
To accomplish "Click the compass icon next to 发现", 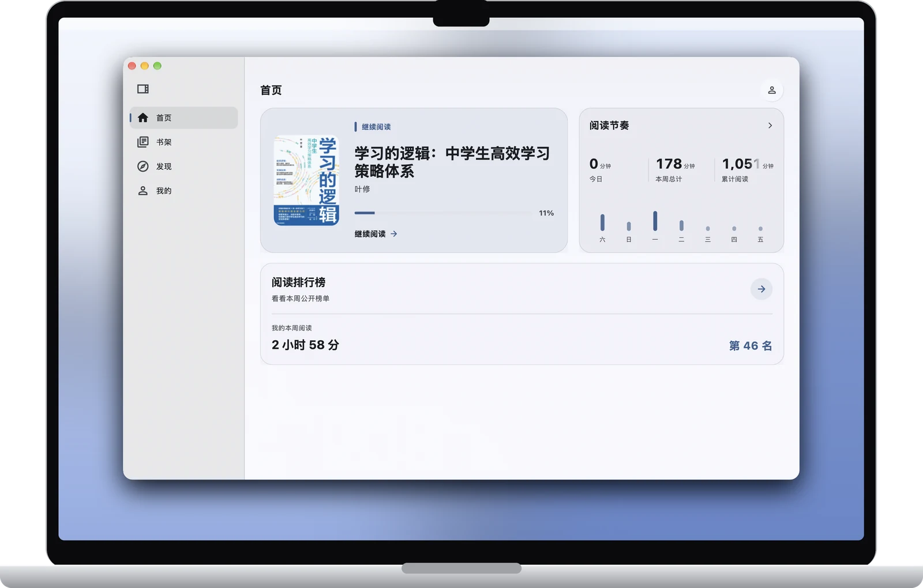I will click(x=143, y=166).
